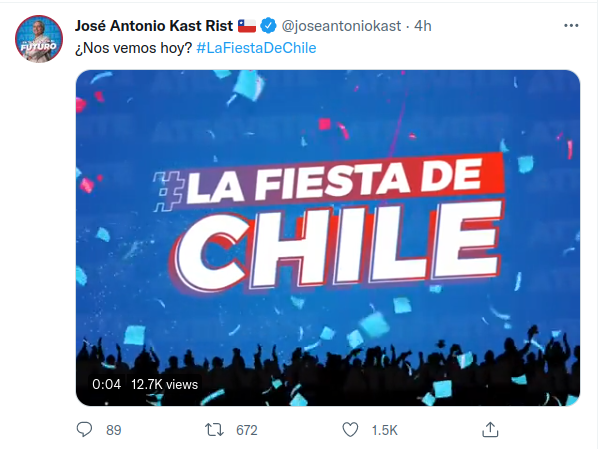Click the reply speech bubble icon
Viewport: 616px width, 449px height.
[85, 430]
